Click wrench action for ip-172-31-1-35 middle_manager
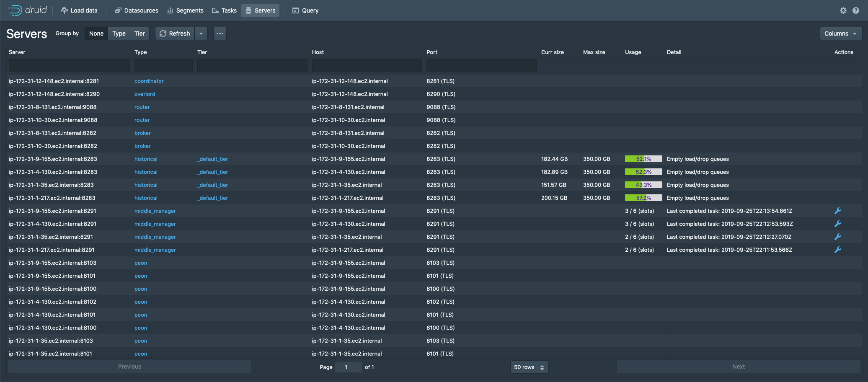 pyautogui.click(x=838, y=237)
